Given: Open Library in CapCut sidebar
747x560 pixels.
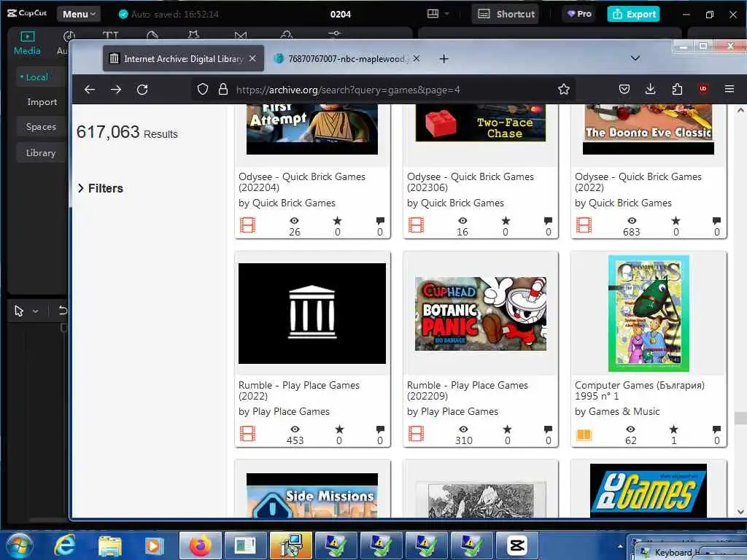Looking at the screenshot, I should (41, 153).
